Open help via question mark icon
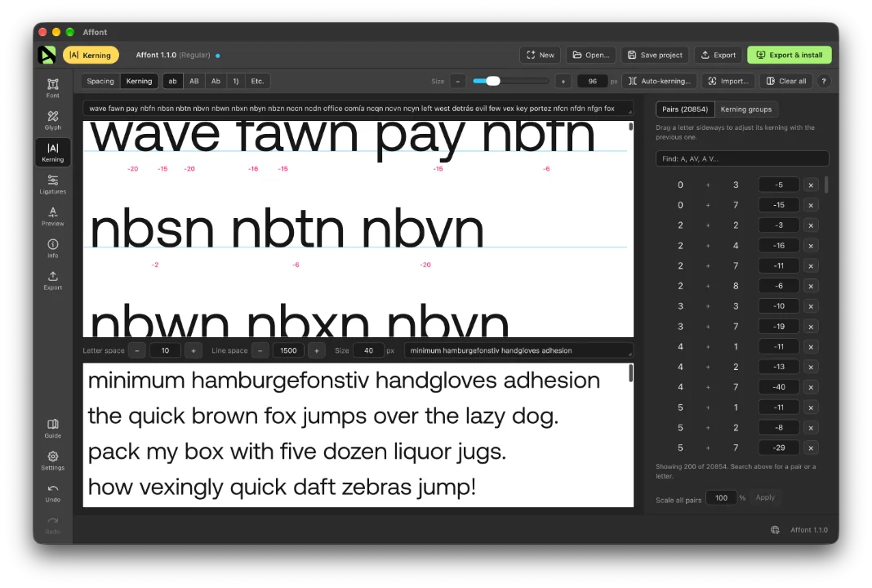This screenshot has height=588, width=872. point(824,81)
